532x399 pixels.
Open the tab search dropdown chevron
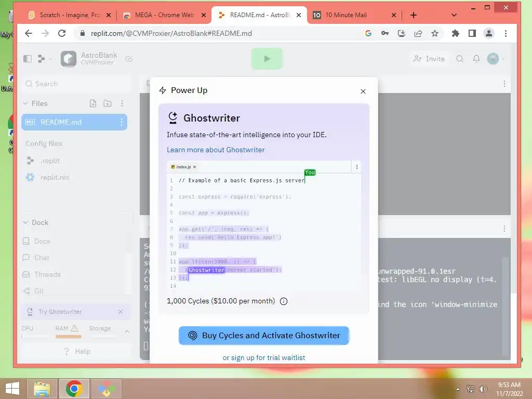point(454,15)
